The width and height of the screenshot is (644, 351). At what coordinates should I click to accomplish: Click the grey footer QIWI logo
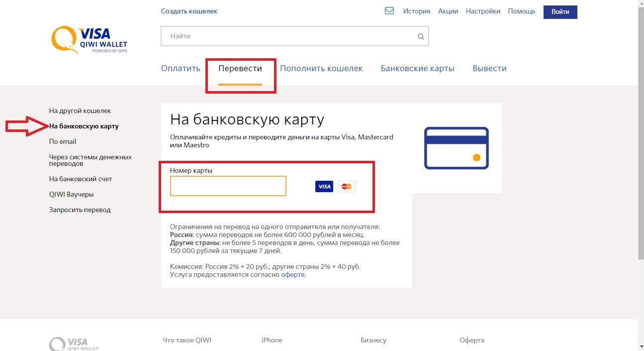[x=74, y=344]
